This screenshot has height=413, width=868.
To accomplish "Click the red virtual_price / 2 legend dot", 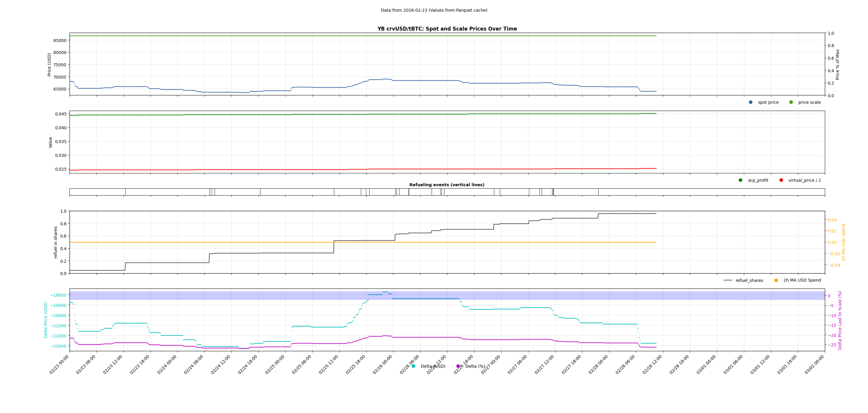I will coord(781,180).
